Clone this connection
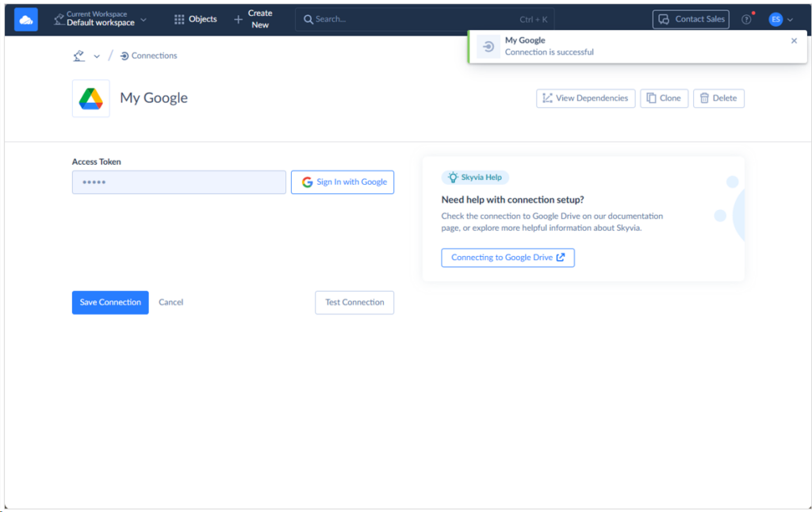This screenshot has width=812, height=512. [664, 98]
